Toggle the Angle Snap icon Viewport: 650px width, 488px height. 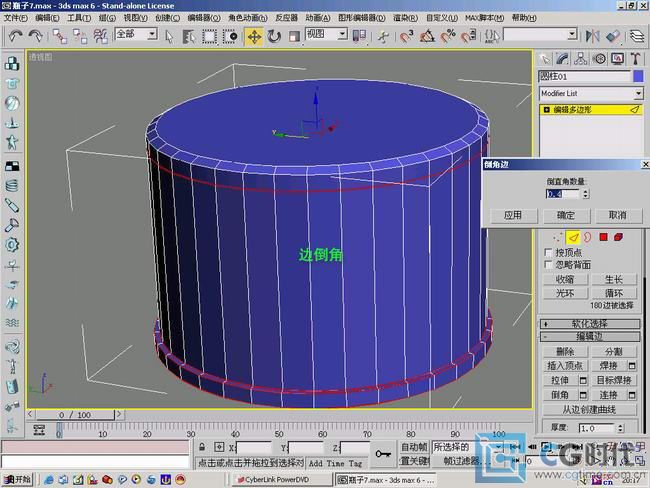point(427,36)
